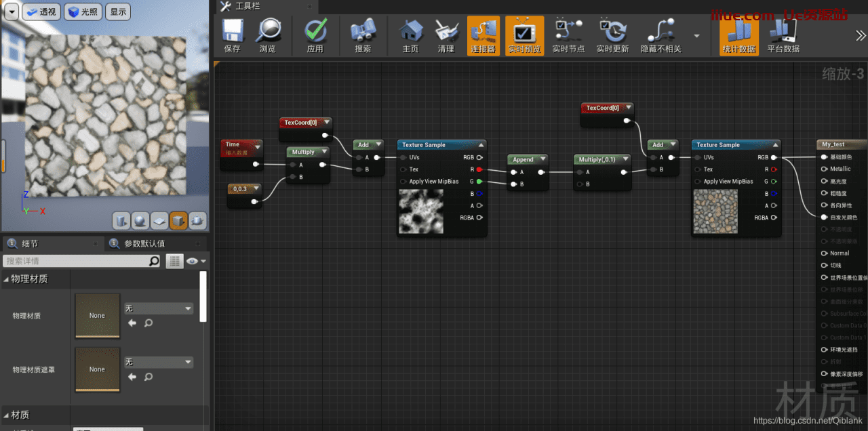This screenshot has height=431, width=868.
Task: Click the 显示 show button in viewport
Action: tap(118, 12)
